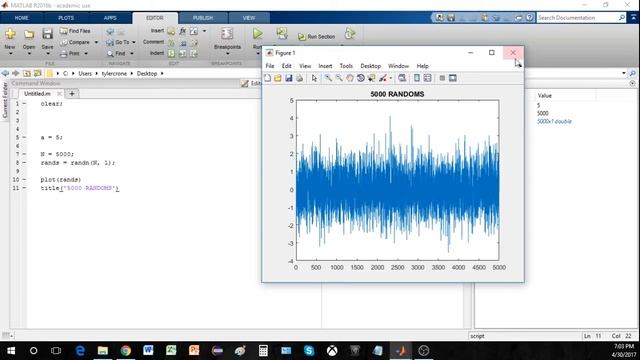
Task: Click tylercrone in the address path
Action: pos(114,73)
